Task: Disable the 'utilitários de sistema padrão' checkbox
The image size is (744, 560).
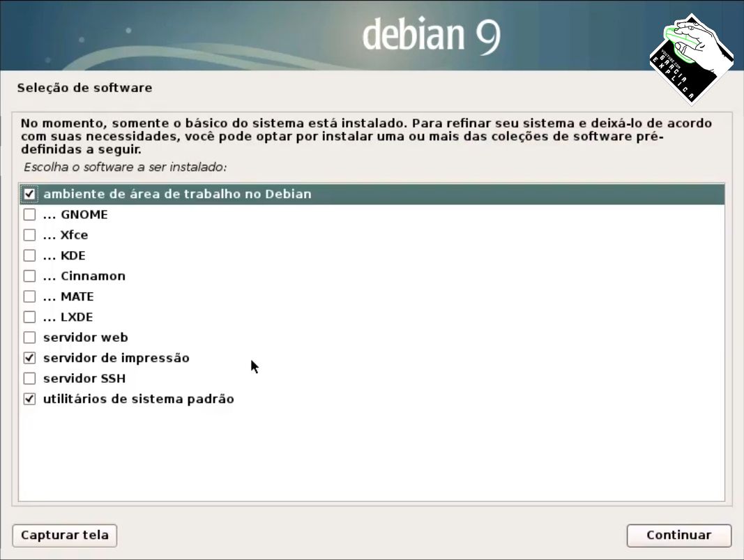Action: tap(29, 399)
